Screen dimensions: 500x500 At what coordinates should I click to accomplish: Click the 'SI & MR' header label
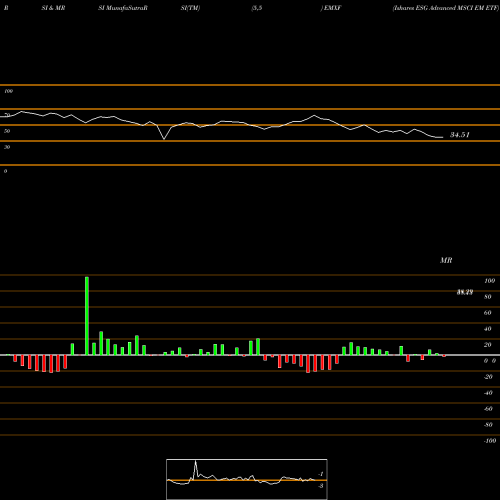tap(53, 8)
